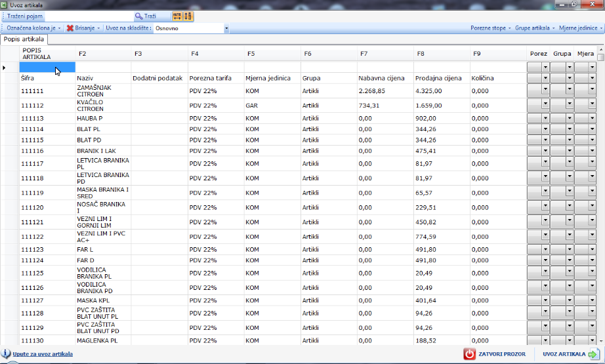The height and width of the screenshot is (364, 605).
Task: Toggle the auto column width icon
Action: click(x=177, y=16)
